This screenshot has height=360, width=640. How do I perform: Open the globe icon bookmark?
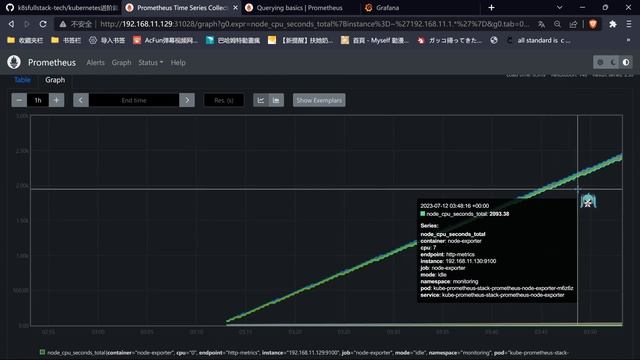pyautogui.click(x=494, y=40)
